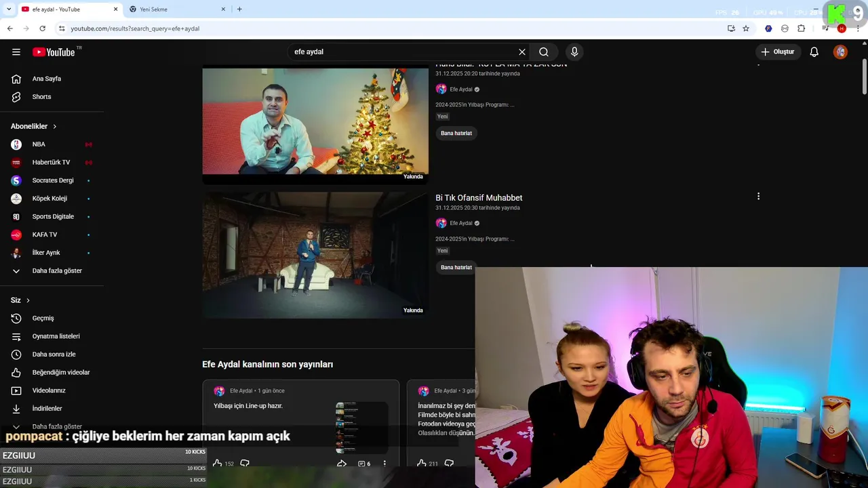Like the Yılbaşı için Line-up hazır post
This screenshot has height=488, width=868.
(x=217, y=464)
